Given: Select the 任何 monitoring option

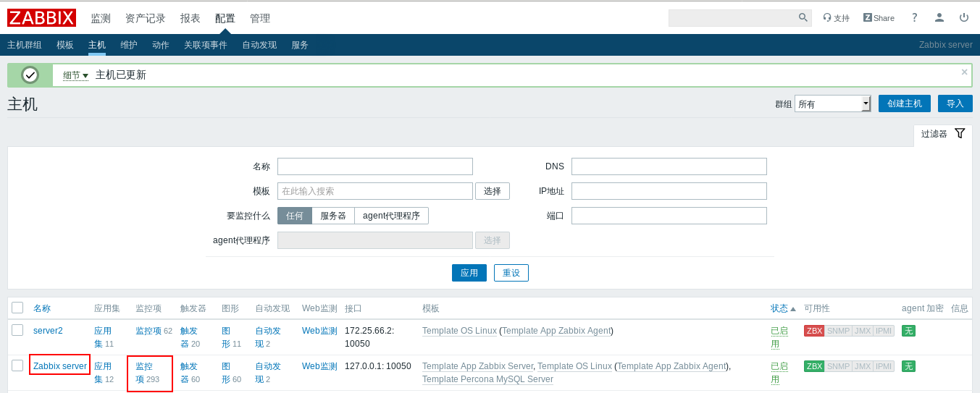Looking at the screenshot, I should click(x=295, y=216).
